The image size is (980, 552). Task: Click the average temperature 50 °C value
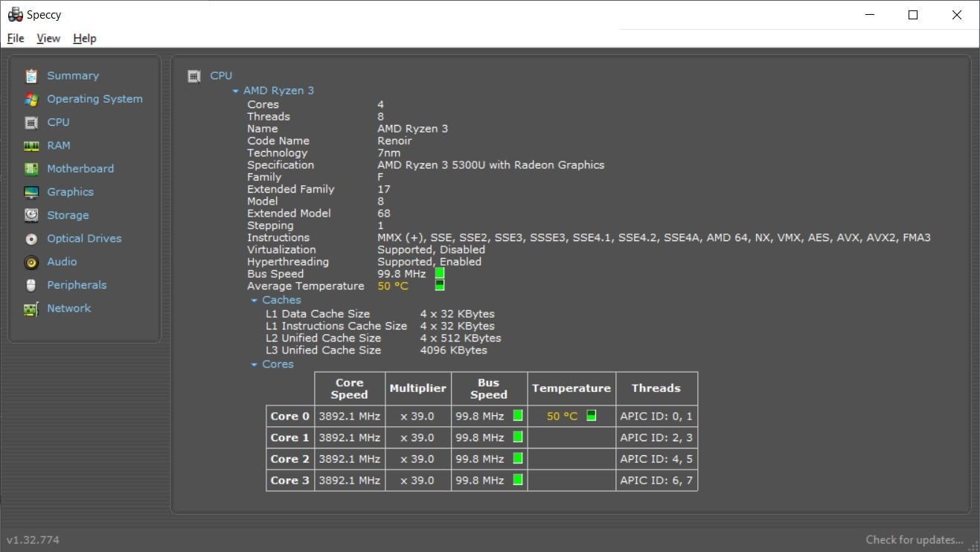point(393,286)
